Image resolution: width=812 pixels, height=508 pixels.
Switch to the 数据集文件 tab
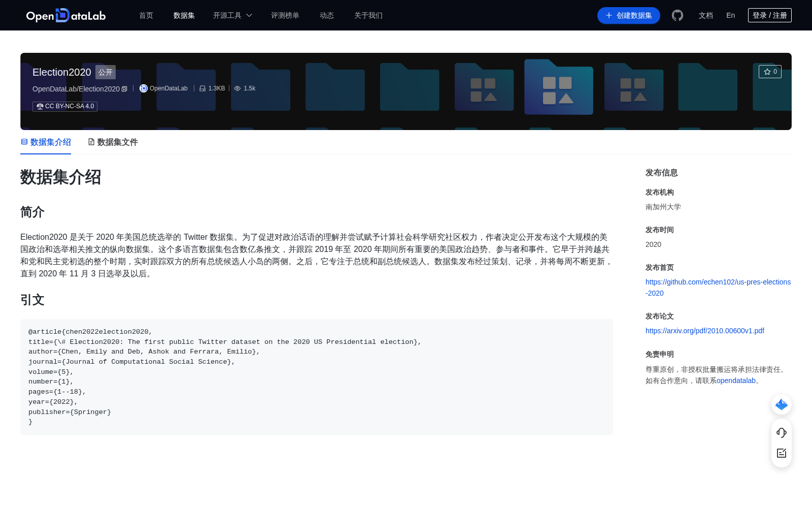[x=113, y=142]
